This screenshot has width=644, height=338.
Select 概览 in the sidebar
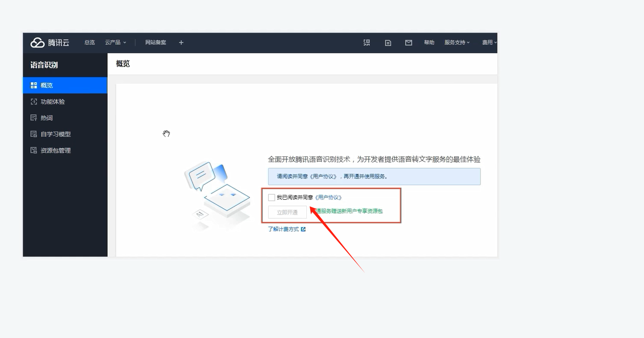[65, 86]
